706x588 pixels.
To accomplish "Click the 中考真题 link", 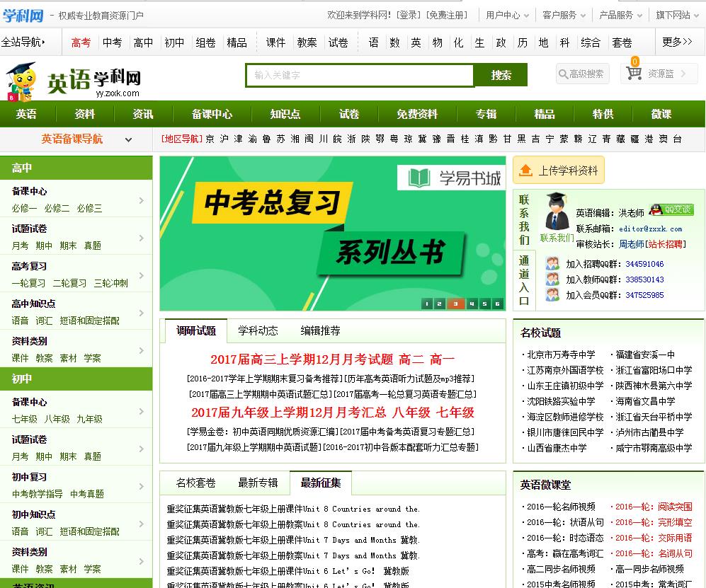I will click(x=87, y=494).
